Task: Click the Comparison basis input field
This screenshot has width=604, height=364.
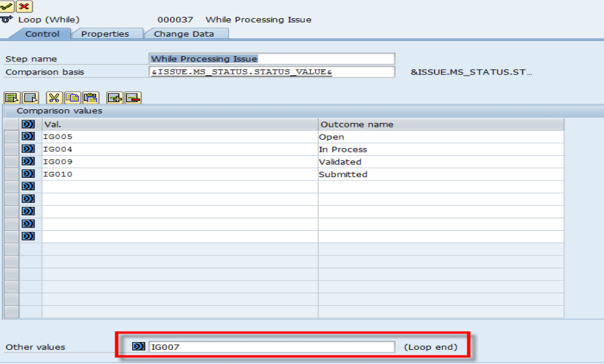Action: point(272,72)
